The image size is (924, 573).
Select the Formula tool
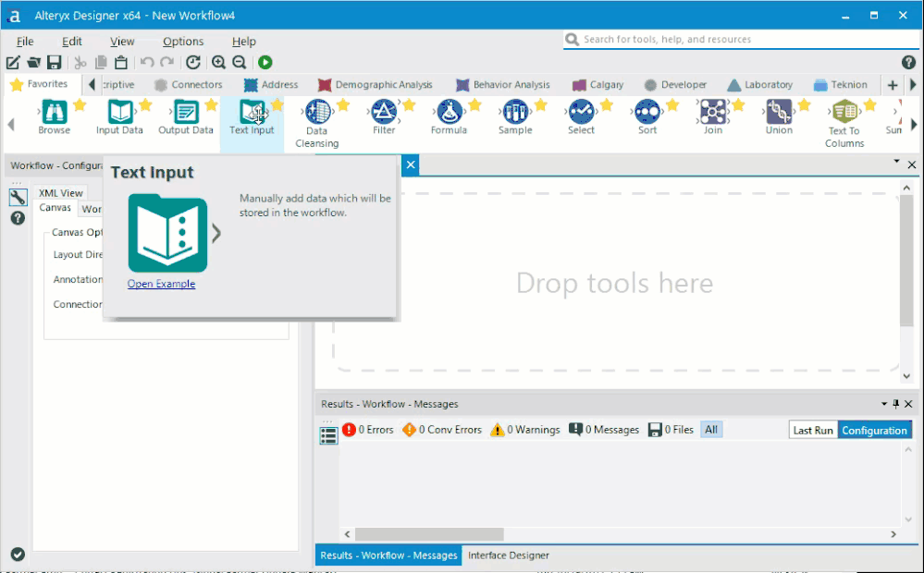(x=449, y=112)
